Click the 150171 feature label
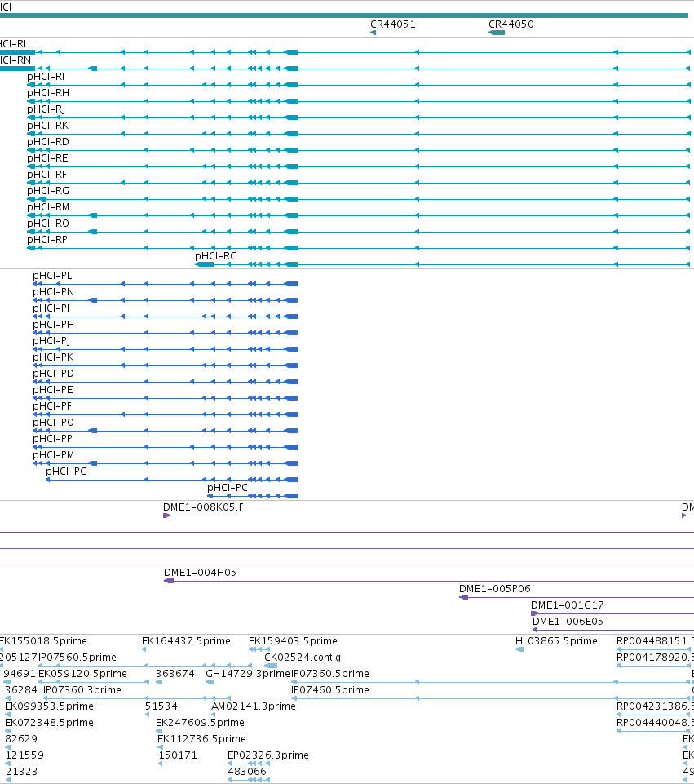The width and height of the screenshot is (694, 784). click(x=178, y=755)
